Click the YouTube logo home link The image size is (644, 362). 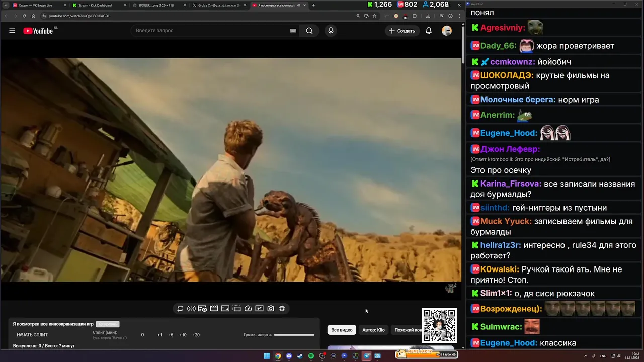click(x=38, y=31)
